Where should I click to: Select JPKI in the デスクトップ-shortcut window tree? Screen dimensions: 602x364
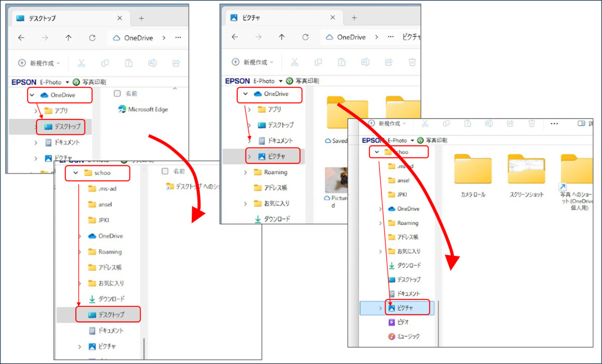pyautogui.click(x=99, y=220)
